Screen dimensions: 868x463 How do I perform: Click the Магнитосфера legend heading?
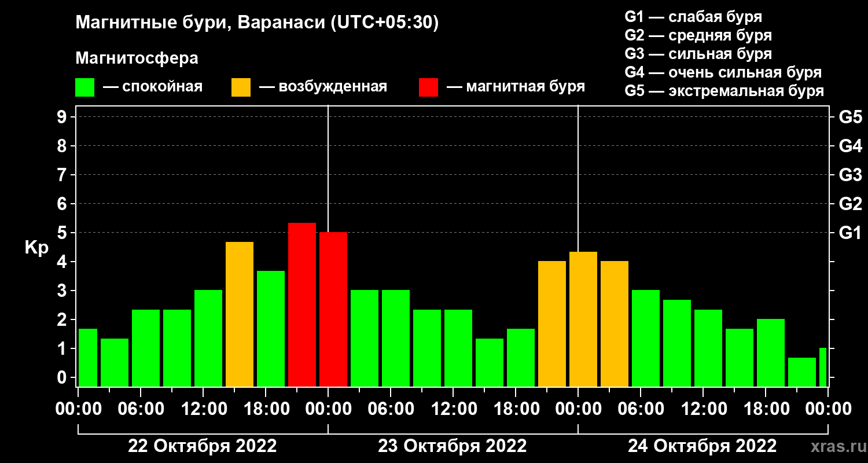click(137, 58)
